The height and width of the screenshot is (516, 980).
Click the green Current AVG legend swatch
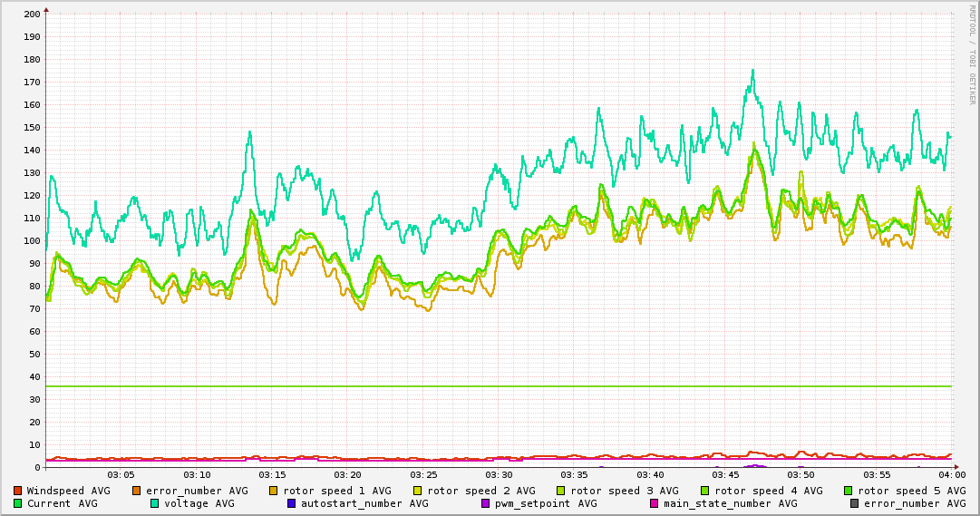[17, 503]
